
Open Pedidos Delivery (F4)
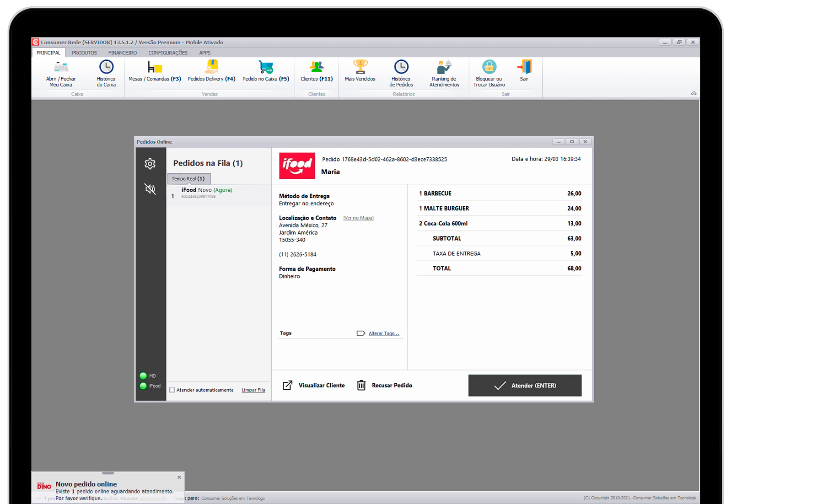(x=211, y=71)
